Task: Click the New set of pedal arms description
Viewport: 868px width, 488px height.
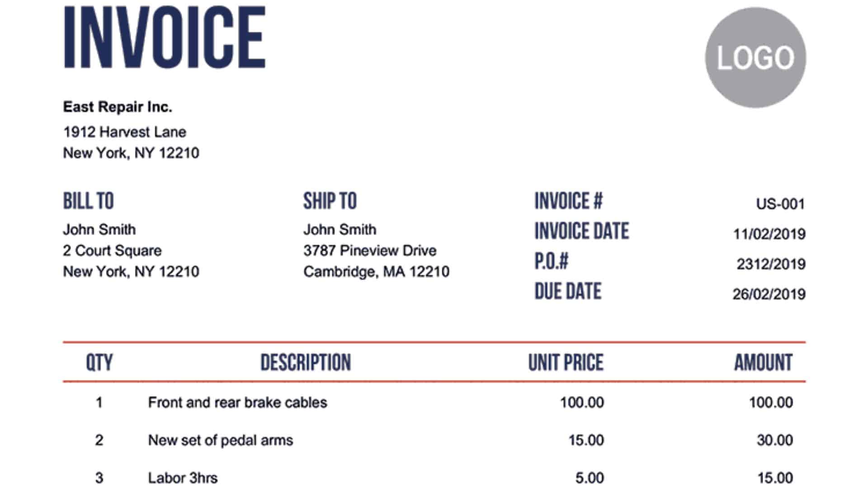Action: point(221,440)
